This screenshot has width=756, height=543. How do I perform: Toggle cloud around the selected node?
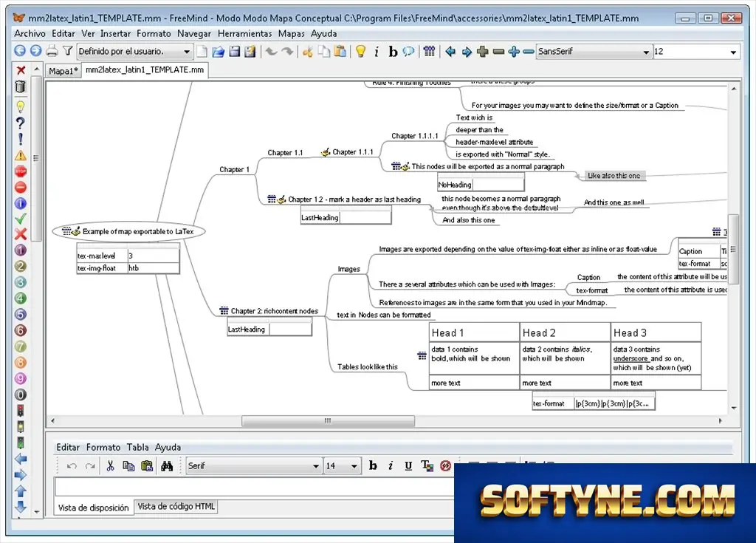click(408, 51)
